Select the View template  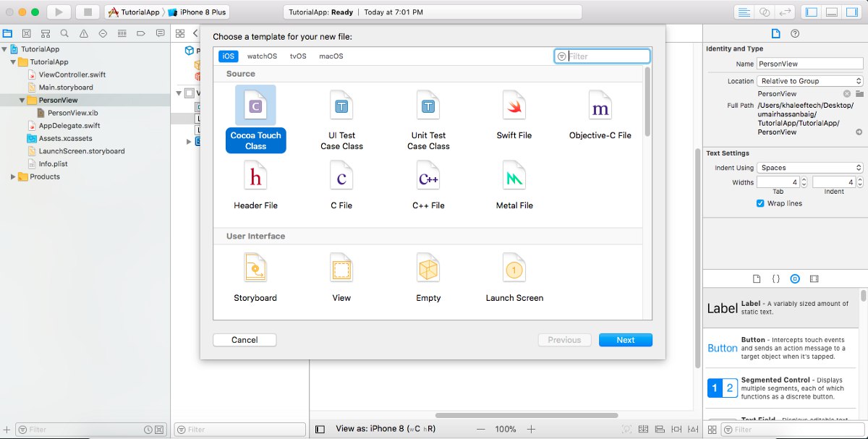click(x=341, y=278)
